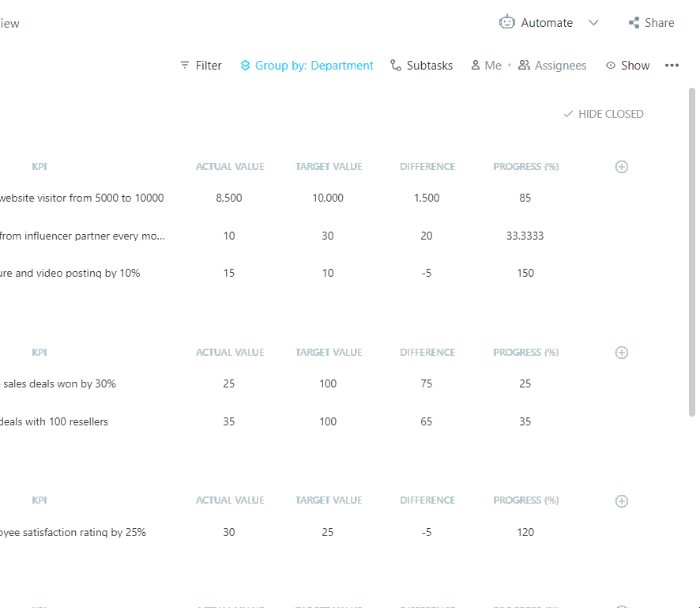The image size is (700, 608).
Task: Toggle Subtasks display
Action: click(421, 66)
